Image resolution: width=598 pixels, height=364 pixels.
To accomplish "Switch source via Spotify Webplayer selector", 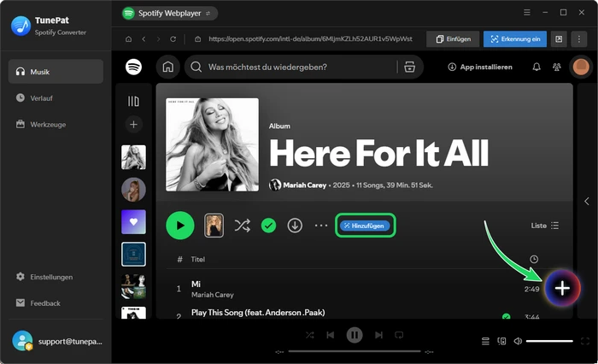I will (x=170, y=14).
